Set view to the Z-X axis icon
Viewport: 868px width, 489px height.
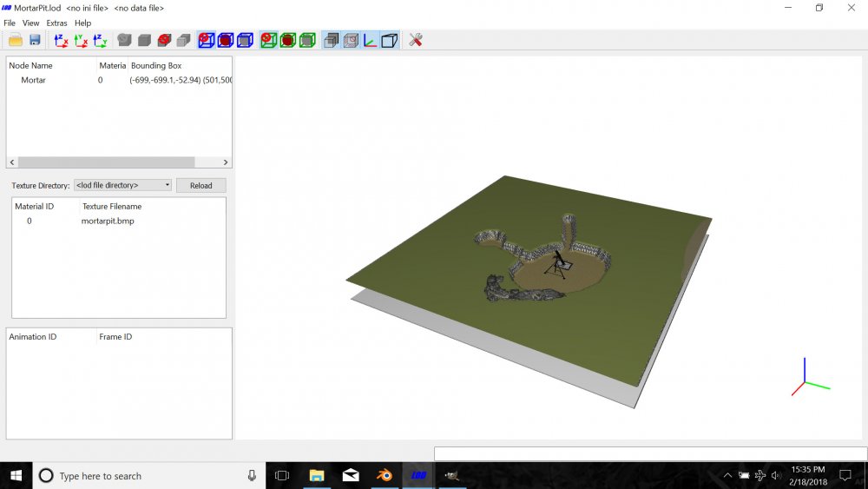pyautogui.click(x=61, y=40)
